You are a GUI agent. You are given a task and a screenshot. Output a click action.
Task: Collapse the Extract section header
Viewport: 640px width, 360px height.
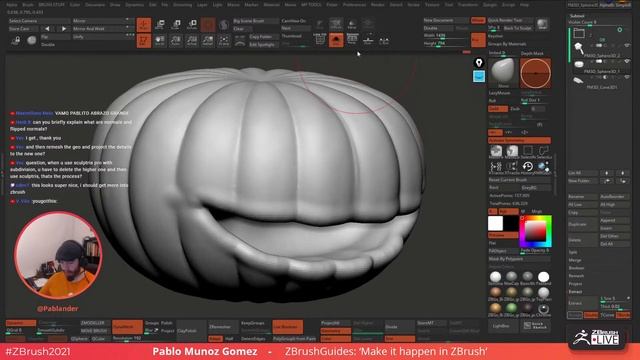(575, 292)
